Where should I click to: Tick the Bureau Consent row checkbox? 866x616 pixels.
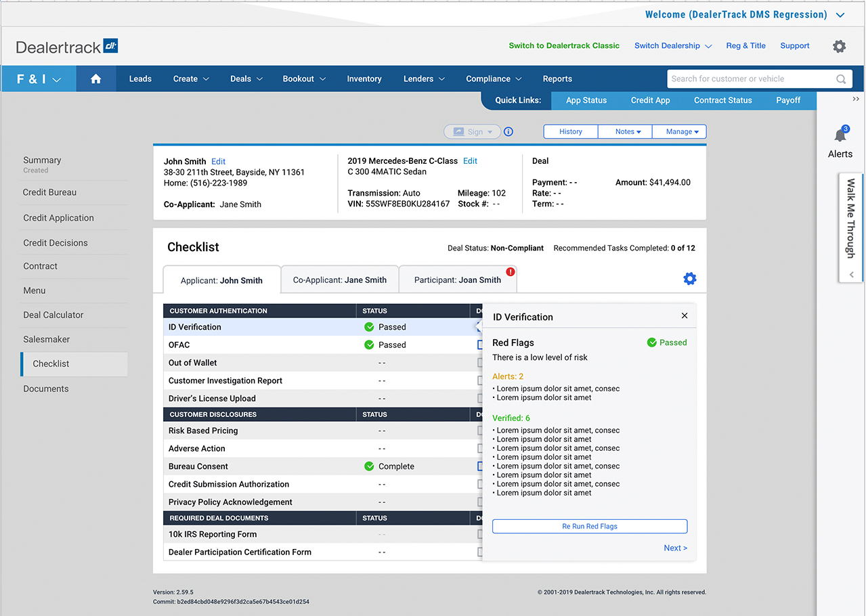[480, 466]
